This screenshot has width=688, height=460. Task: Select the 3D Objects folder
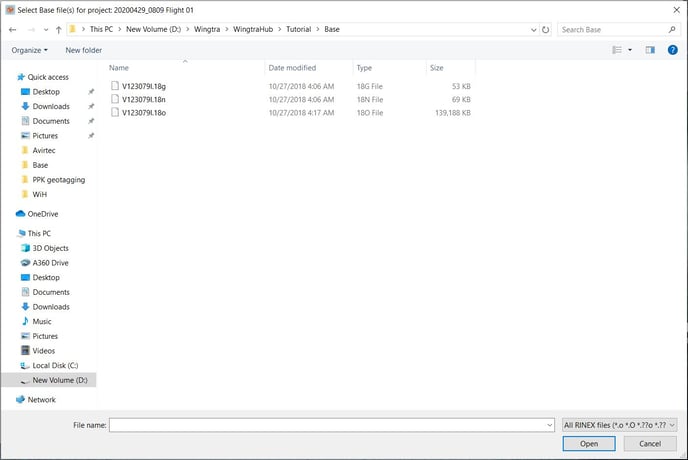click(x=51, y=247)
